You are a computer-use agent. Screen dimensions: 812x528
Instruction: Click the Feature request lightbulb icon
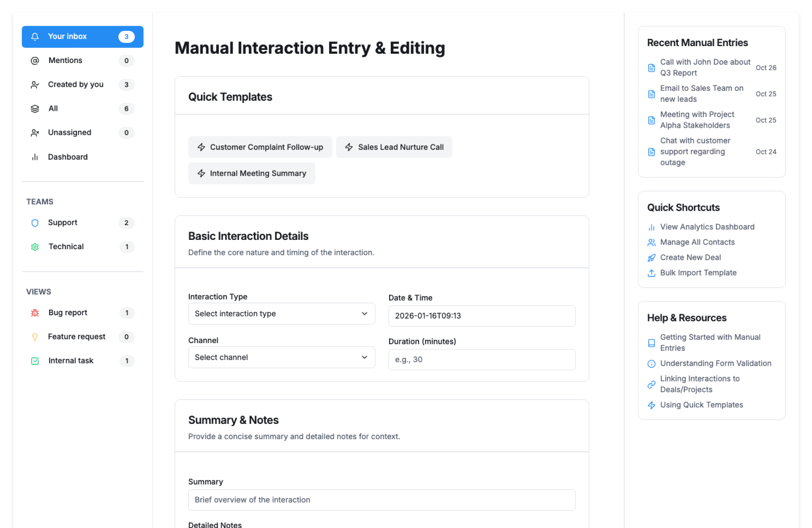point(35,337)
